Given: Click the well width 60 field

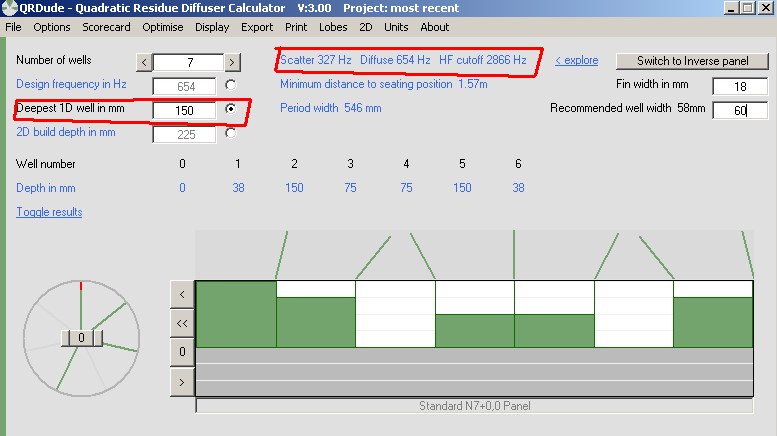Looking at the screenshot, I should coord(740,110).
